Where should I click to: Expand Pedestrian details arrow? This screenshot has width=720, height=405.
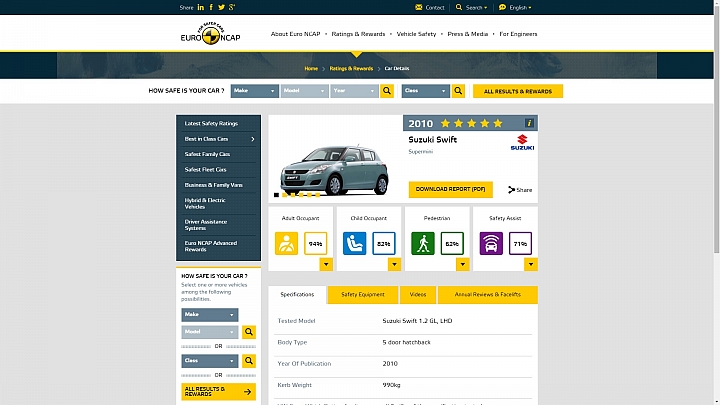coord(462,264)
